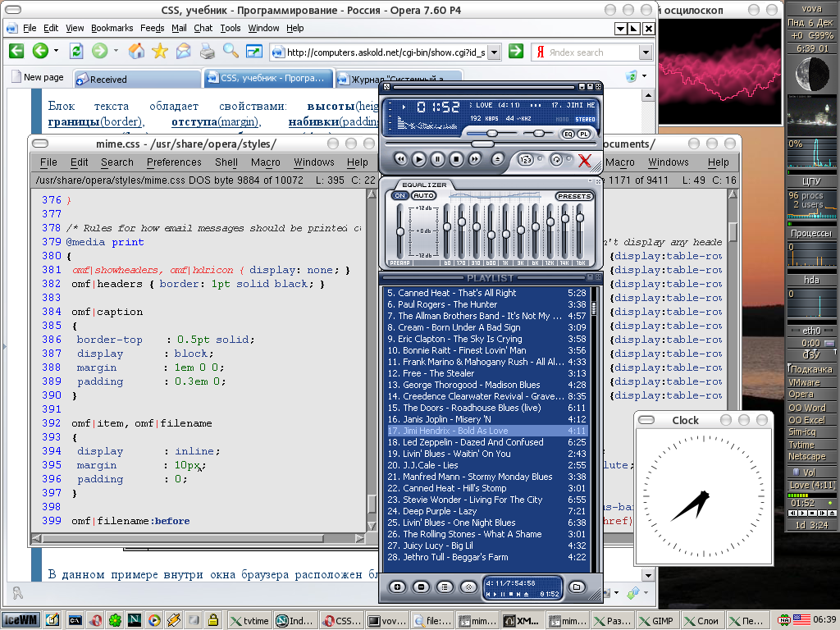Image resolution: width=840 pixels, height=630 pixels.
Task: Click mime.css editor horizontal scrollbar
Action: pos(199,538)
